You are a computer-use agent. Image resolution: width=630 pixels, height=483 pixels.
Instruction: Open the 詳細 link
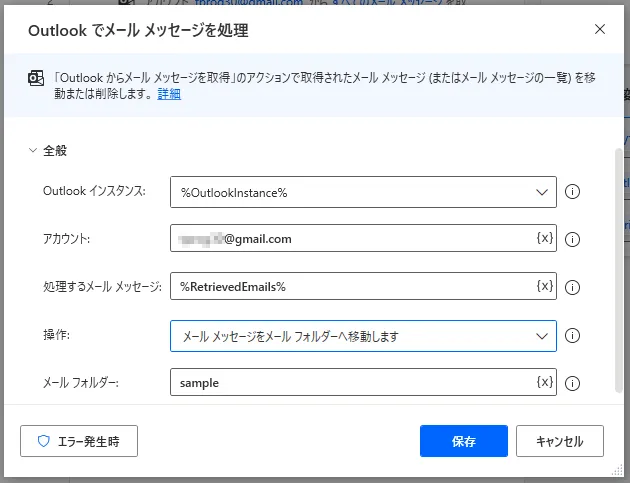169,94
